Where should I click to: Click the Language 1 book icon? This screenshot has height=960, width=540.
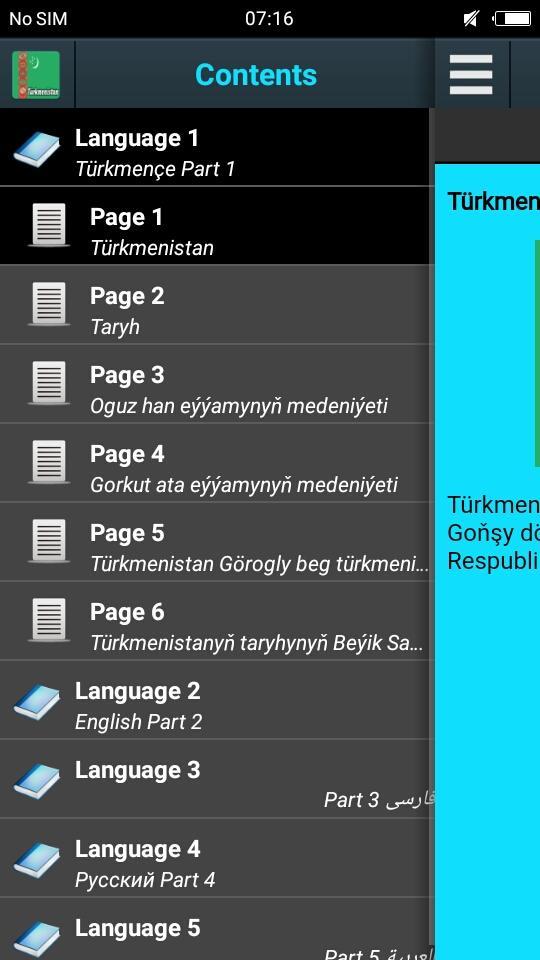click(37, 149)
